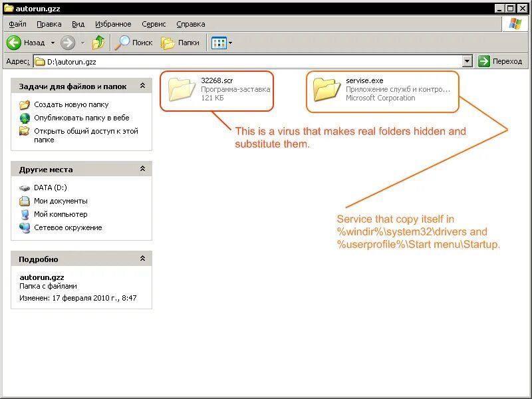Open the views dropdown arrow
Viewport: 532px width, 399px height.
click(x=231, y=43)
